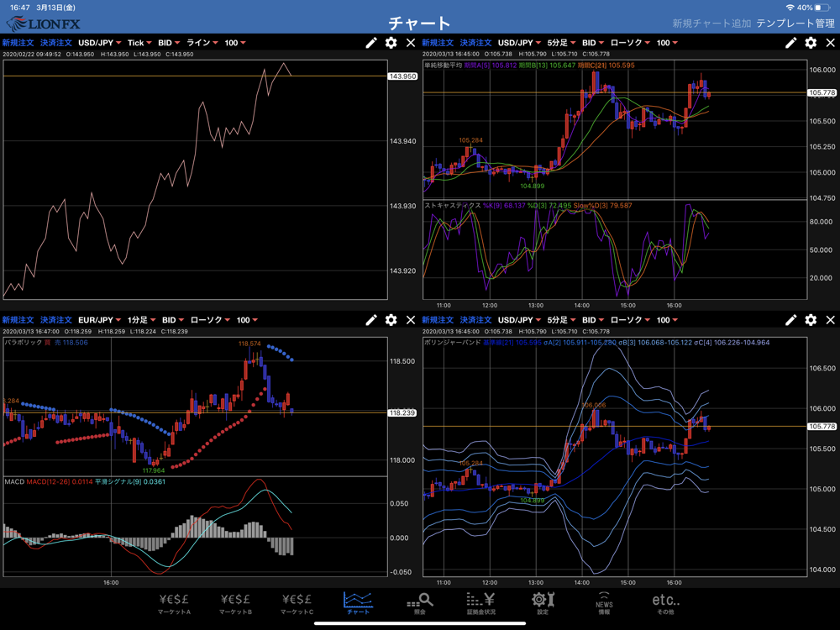
Task: Select the チャート bottom tab
Action: [358, 603]
